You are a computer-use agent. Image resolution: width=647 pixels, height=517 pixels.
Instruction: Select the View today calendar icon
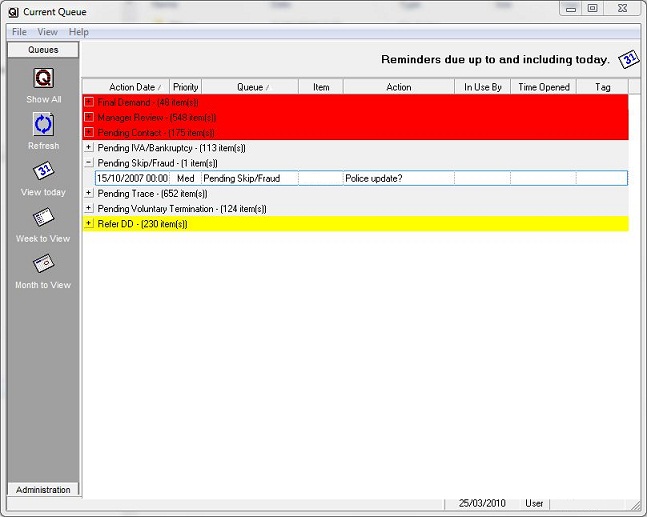43,171
